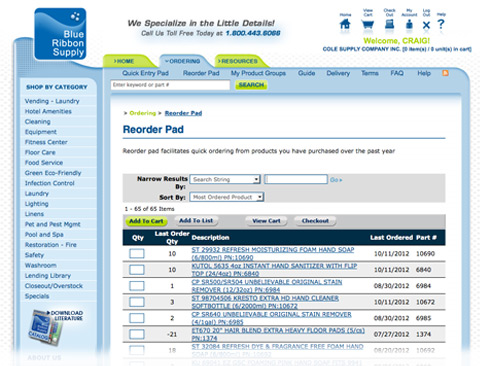Open ST 29932 Refresh Moisturizing Foam Hand Soap link
The image size is (480, 366).
[273, 254]
